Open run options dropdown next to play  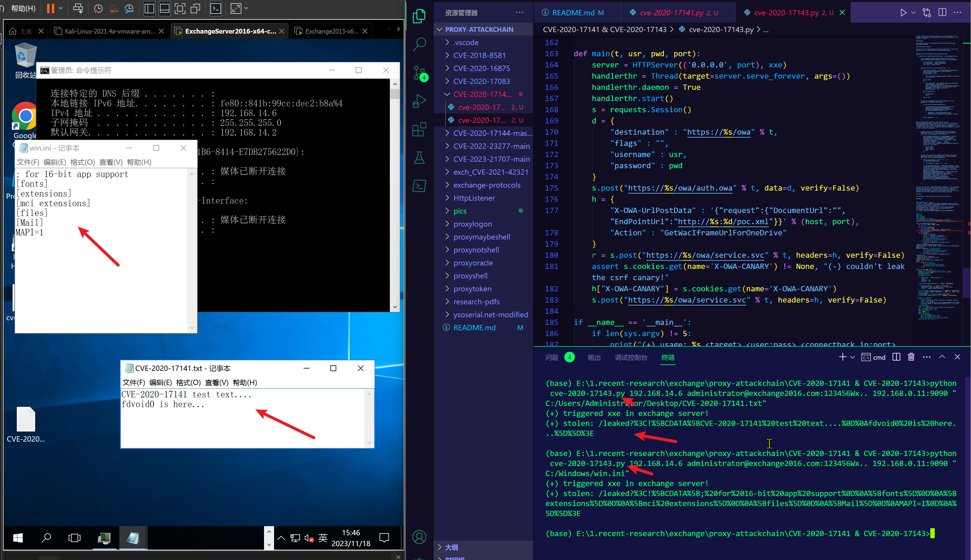[913, 13]
